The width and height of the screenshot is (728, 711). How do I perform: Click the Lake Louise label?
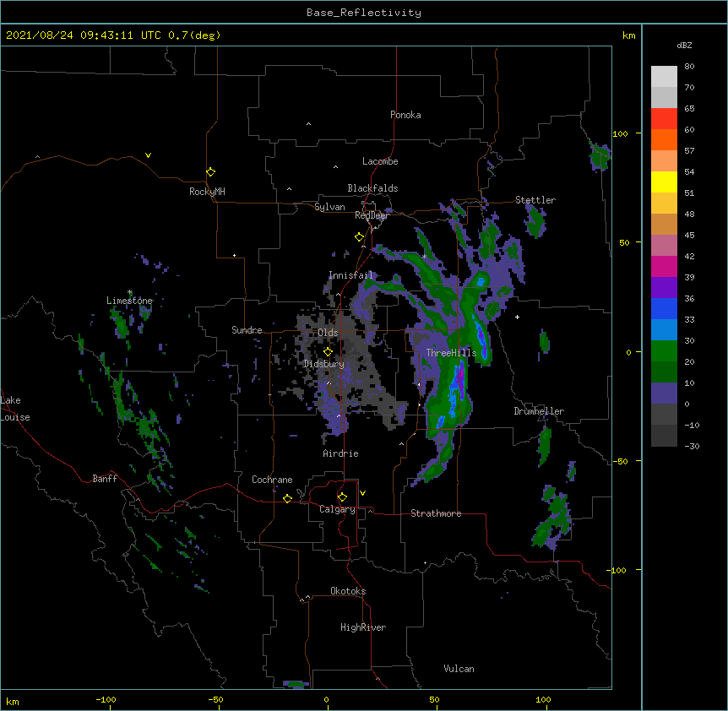(15, 409)
